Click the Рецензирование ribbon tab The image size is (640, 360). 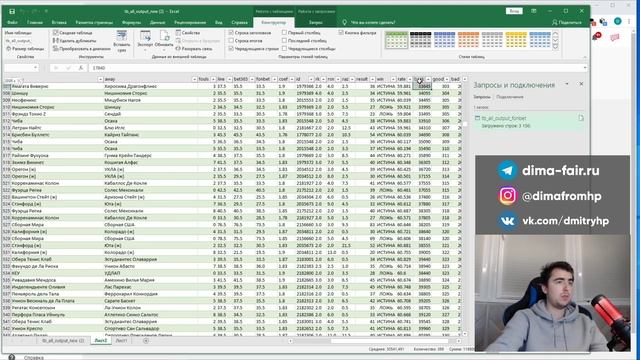[190, 22]
